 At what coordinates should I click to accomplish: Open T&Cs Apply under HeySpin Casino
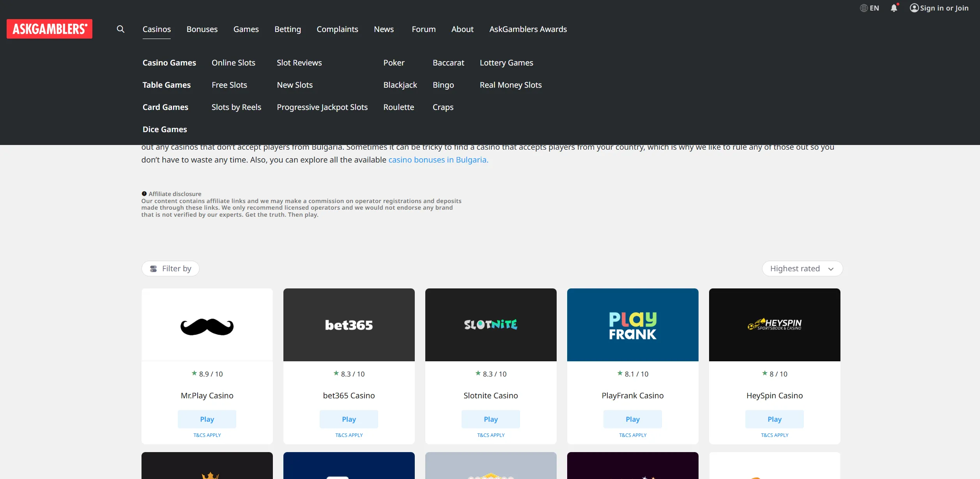pos(775,435)
